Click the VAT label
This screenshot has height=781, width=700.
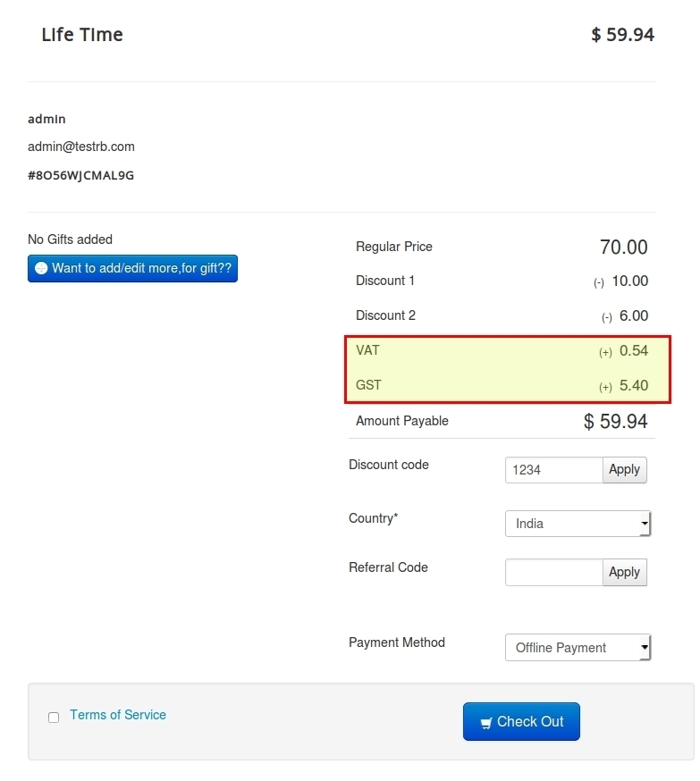click(x=367, y=350)
